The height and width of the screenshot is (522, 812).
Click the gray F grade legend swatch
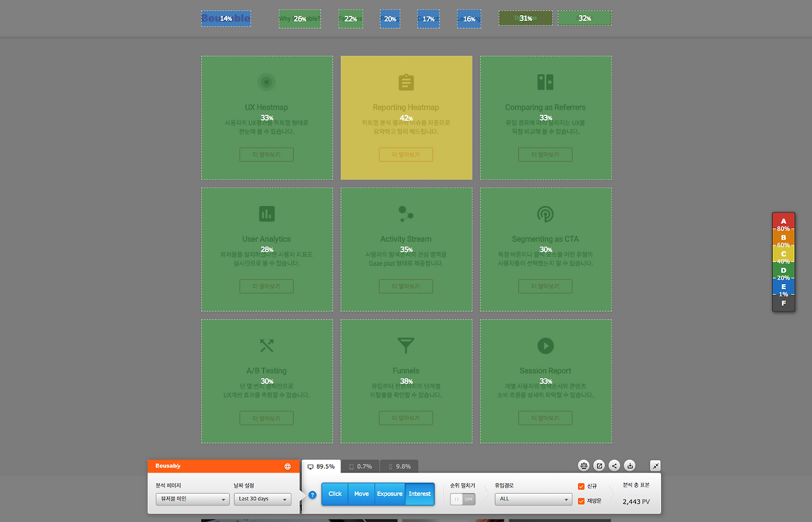click(783, 303)
